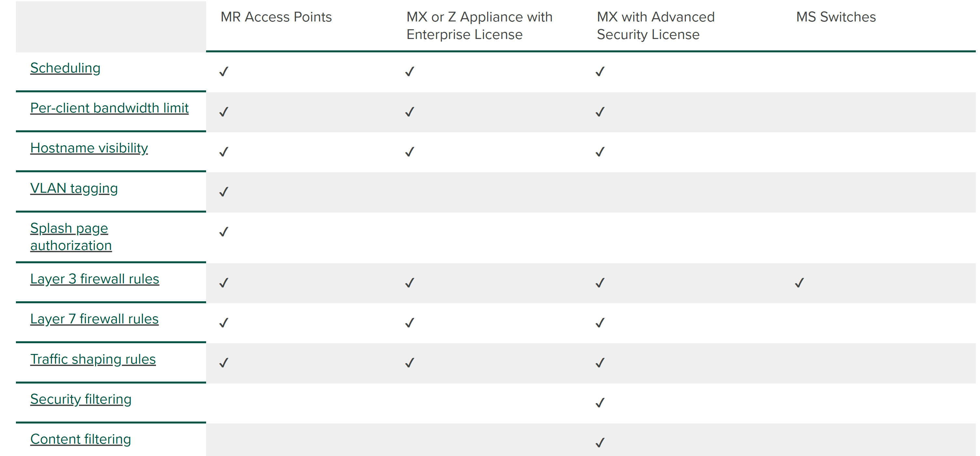980x456 pixels.
Task: Open the Traffic shaping rules link
Action: [93, 359]
